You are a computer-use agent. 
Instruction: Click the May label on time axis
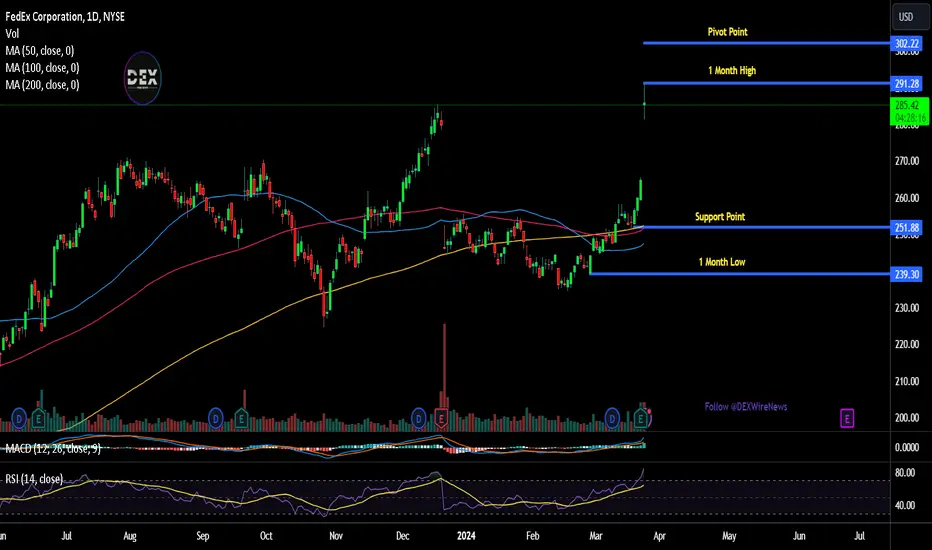point(729,536)
